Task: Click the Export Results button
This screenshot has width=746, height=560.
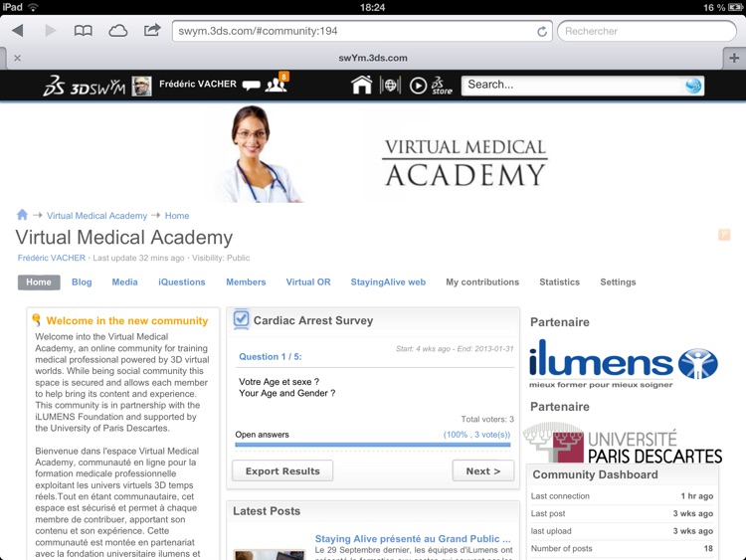Action: pyautogui.click(x=282, y=471)
